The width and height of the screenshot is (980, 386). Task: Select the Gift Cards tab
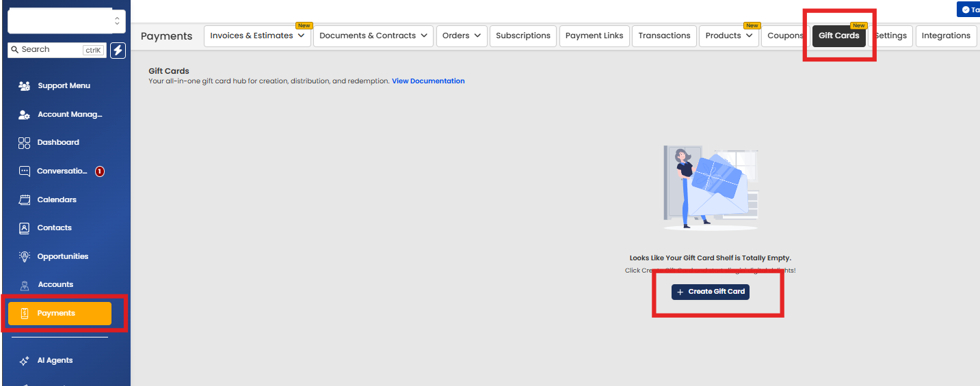839,36
